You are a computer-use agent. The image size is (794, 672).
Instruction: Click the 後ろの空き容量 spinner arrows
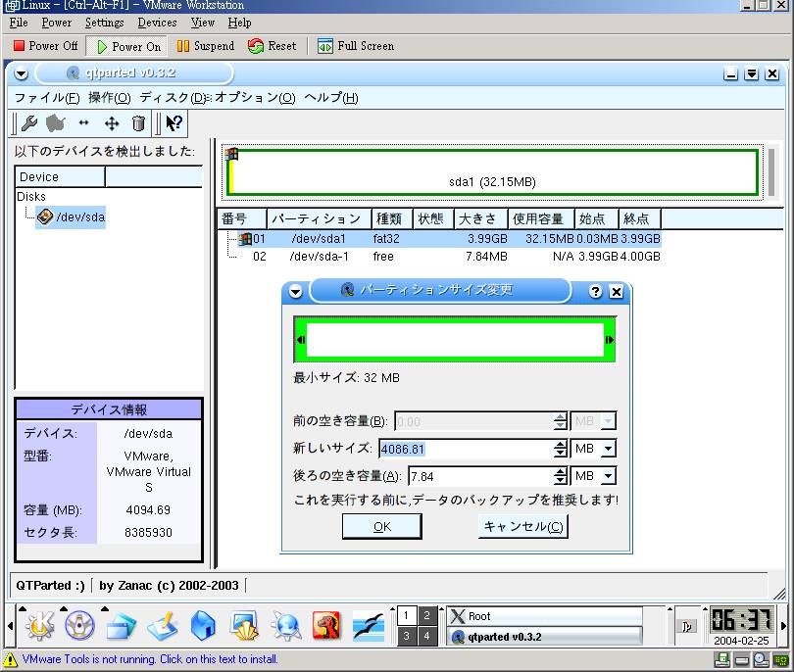[560, 476]
